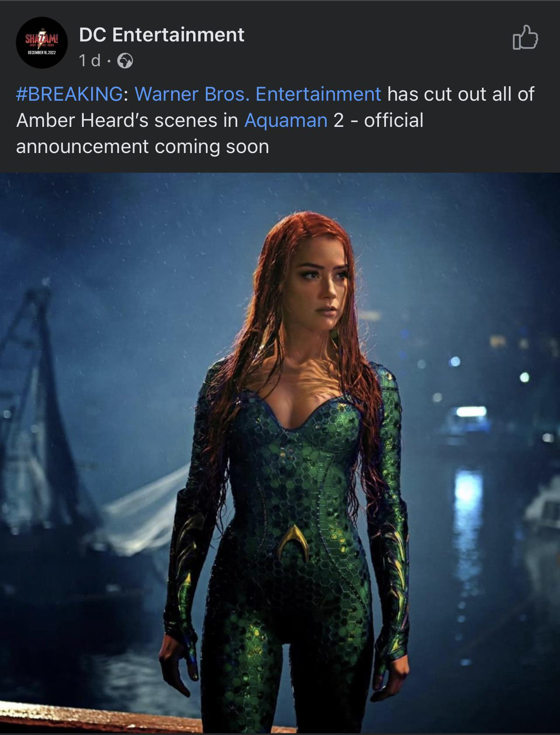Open the Aquaman tagged page link
Viewport: 560px width, 735px height.
(x=286, y=120)
